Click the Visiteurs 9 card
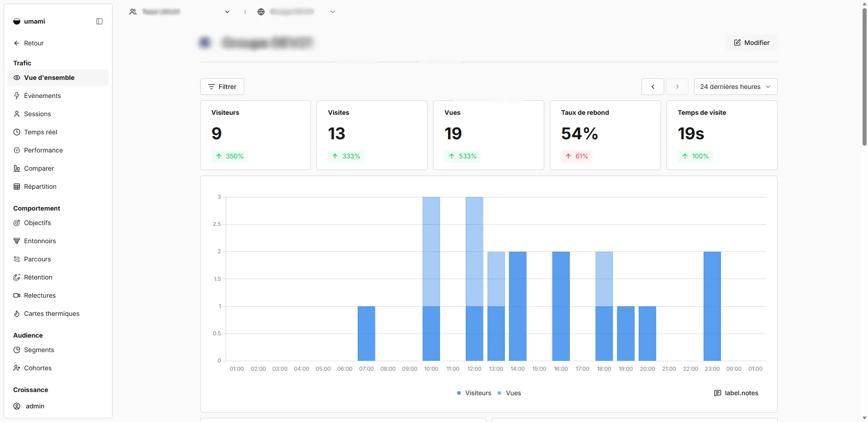This screenshot has width=868, height=422. (256, 135)
